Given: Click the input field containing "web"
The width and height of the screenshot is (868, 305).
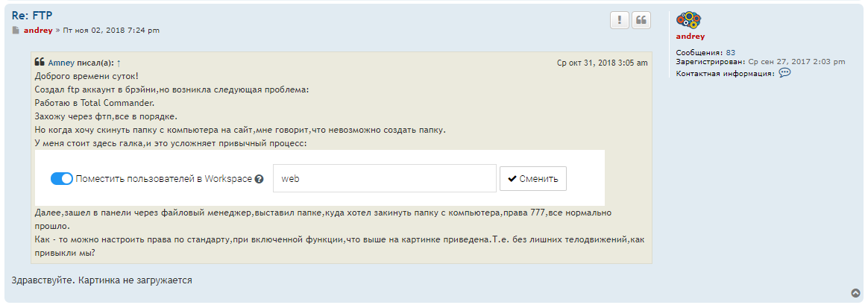Looking at the screenshot, I should pyautogui.click(x=384, y=179).
